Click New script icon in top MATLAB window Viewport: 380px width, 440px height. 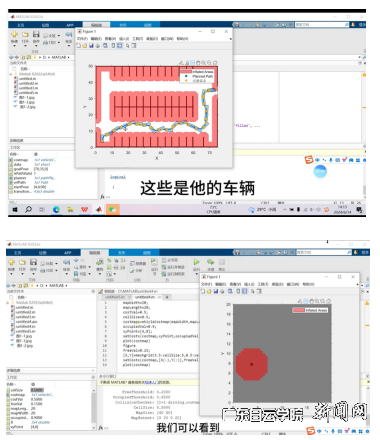coord(14,34)
